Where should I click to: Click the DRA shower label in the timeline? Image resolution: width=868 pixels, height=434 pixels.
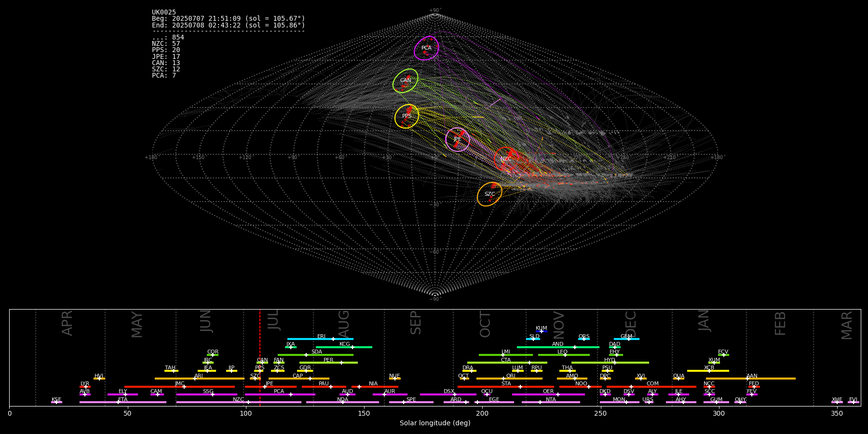(468, 368)
